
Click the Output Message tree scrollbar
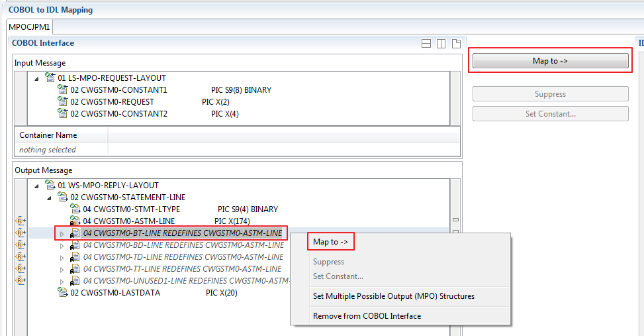455,257
